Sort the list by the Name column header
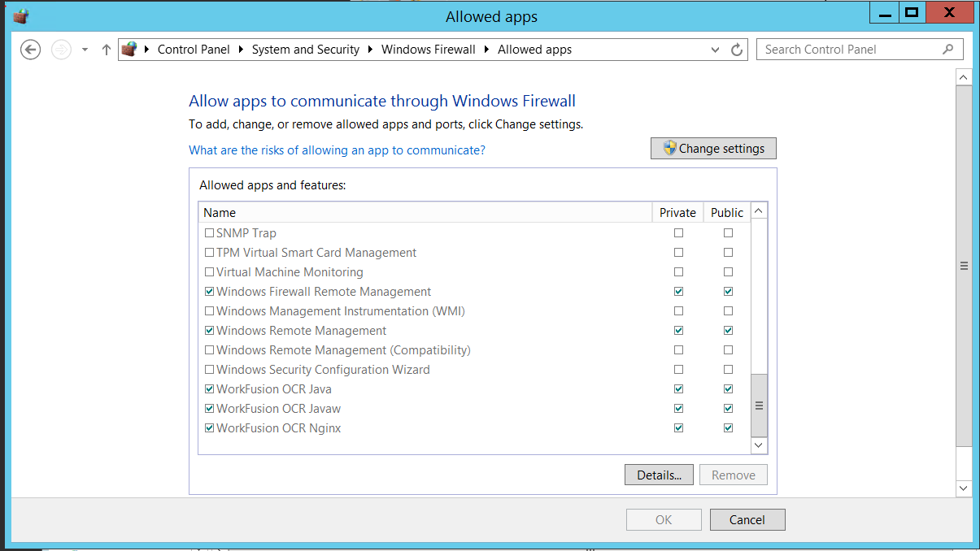Screen dimensions: 980x551 425,213
